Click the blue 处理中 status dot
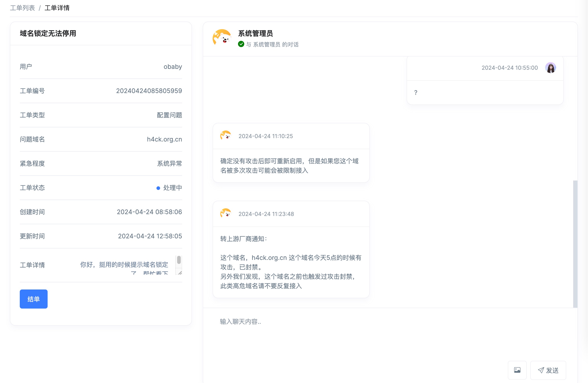 158,188
